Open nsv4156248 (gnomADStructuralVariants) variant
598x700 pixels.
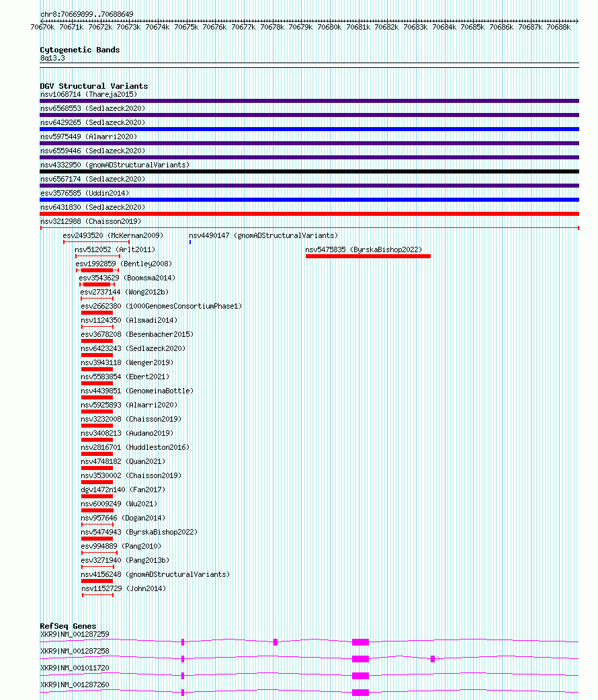coord(155,574)
